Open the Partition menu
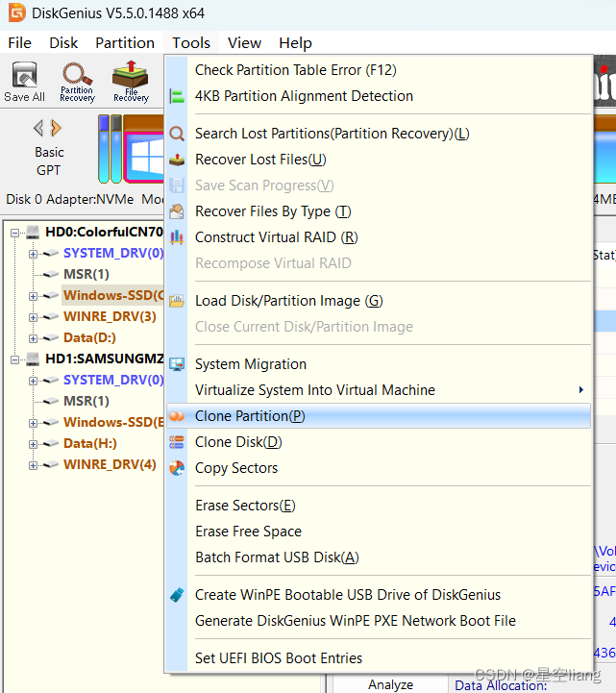This screenshot has height=693, width=616. 125,43
